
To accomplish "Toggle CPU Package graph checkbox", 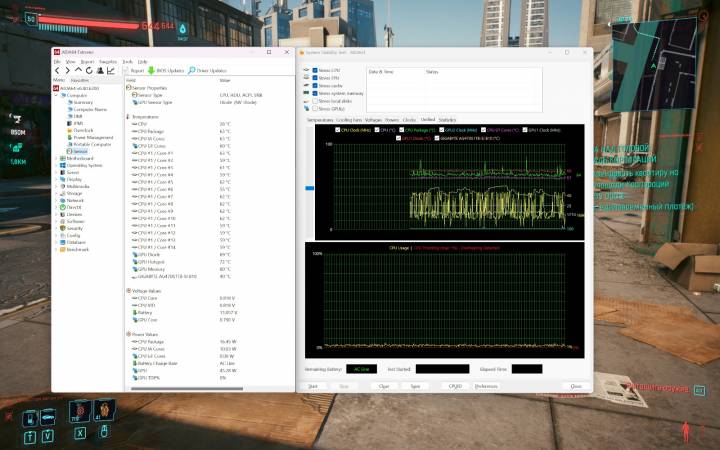I will [x=401, y=130].
